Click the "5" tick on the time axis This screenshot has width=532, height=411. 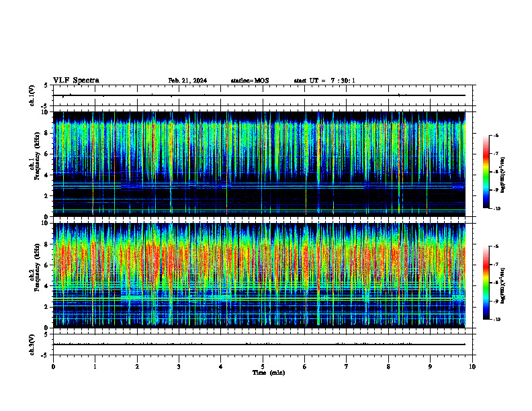click(x=263, y=367)
